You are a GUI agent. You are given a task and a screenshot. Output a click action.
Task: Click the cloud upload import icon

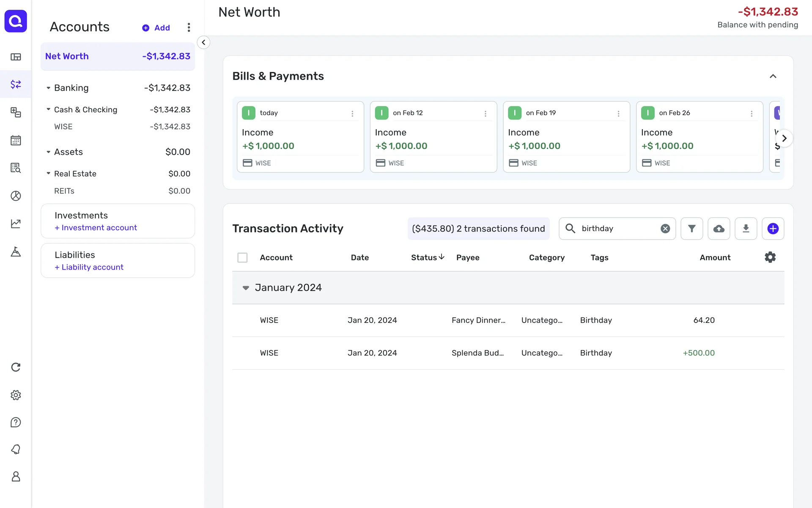coord(719,229)
